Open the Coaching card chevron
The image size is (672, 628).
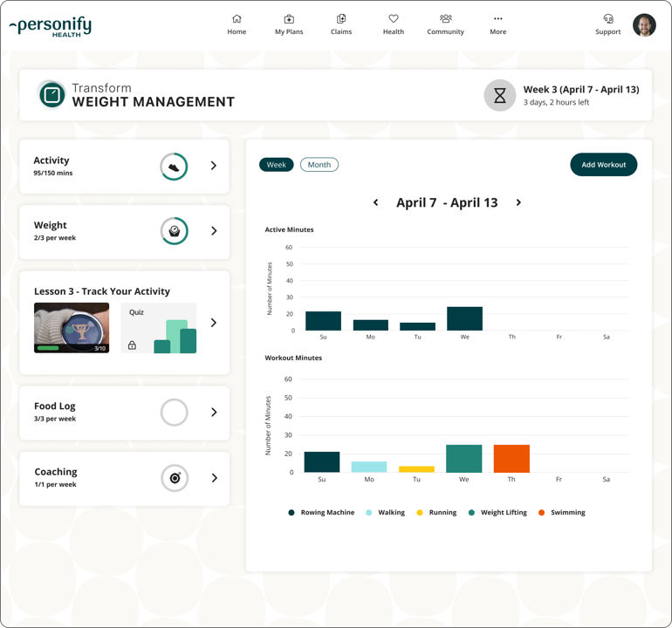click(215, 478)
